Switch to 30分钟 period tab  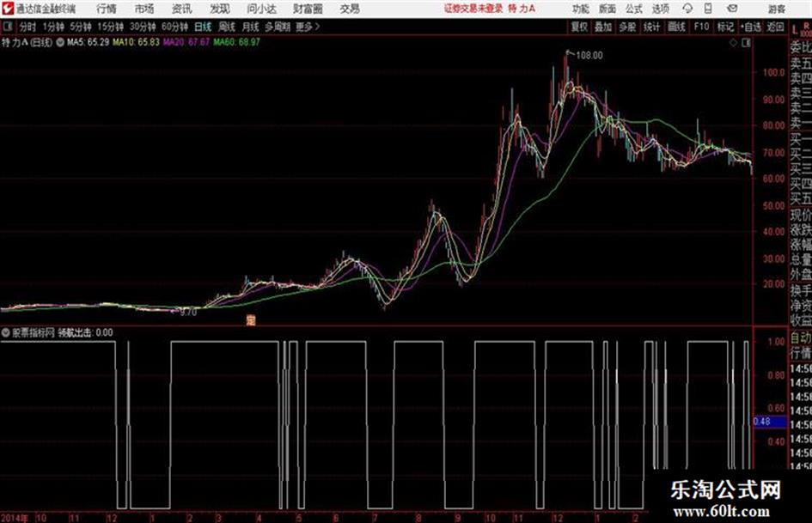tap(143, 27)
